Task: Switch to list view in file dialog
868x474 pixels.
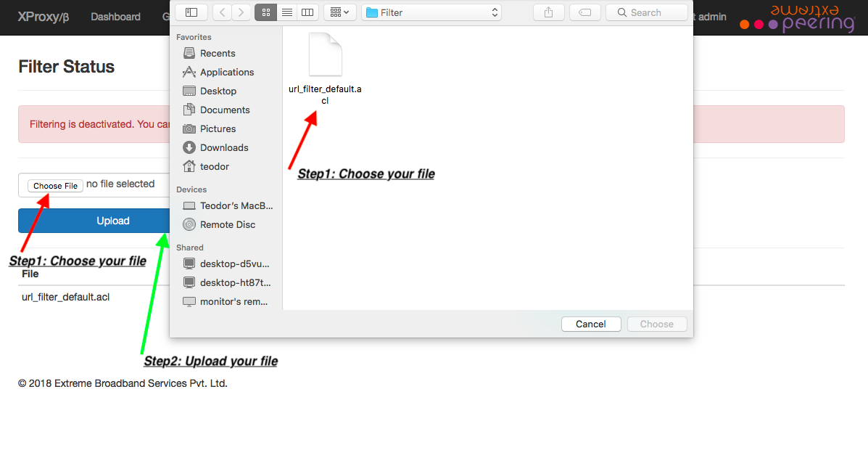Action: [x=287, y=12]
